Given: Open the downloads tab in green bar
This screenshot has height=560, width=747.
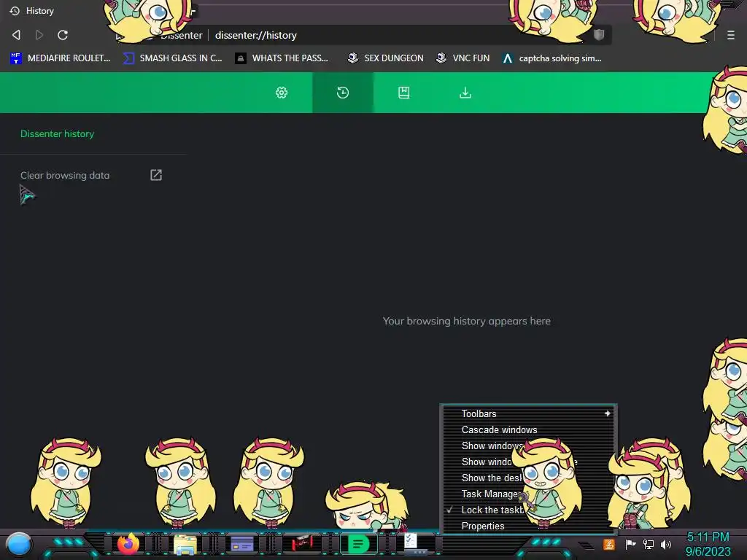Looking at the screenshot, I should pos(465,93).
